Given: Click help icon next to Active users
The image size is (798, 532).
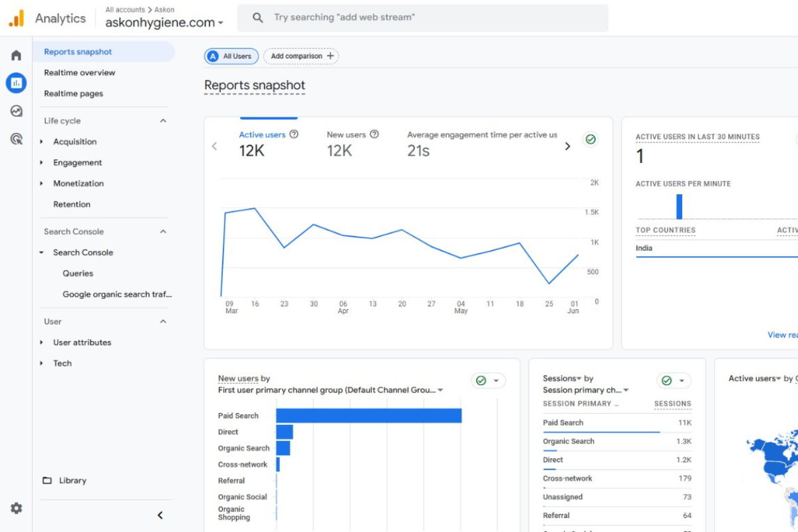Looking at the screenshot, I should [294, 134].
